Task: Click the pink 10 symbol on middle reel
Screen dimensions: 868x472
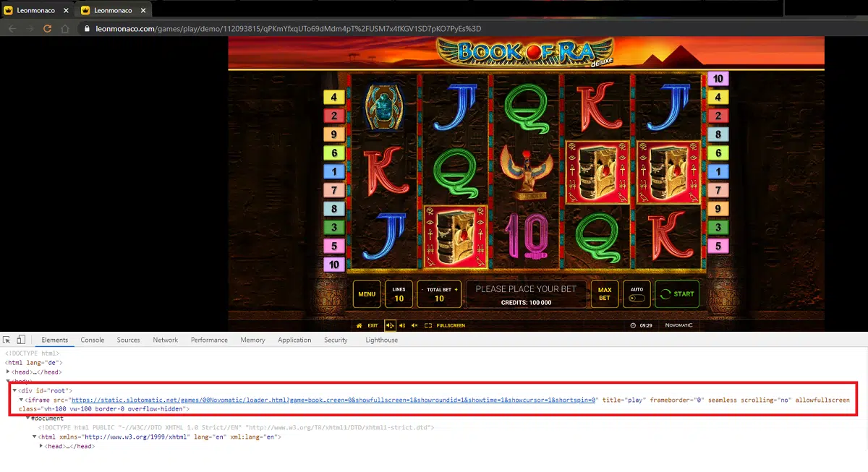Action: pos(526,236)
